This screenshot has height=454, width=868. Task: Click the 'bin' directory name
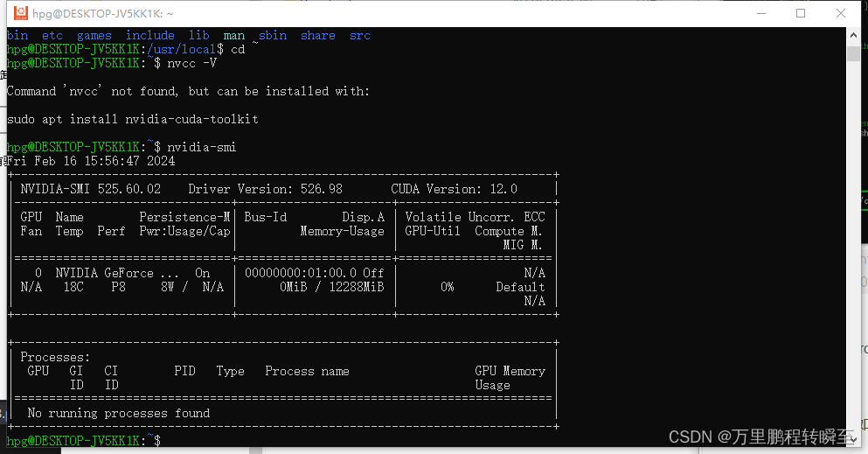(17, 36)
